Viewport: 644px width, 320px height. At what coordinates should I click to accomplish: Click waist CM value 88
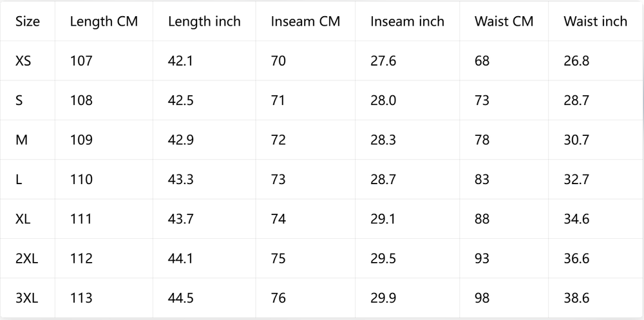pyautogui.click(x=504, y=219)
